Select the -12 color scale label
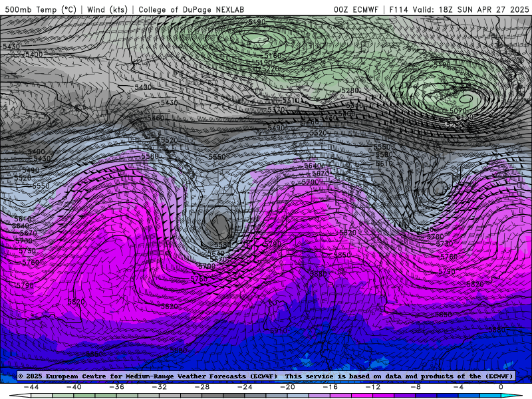 click(x=372, y=387)
